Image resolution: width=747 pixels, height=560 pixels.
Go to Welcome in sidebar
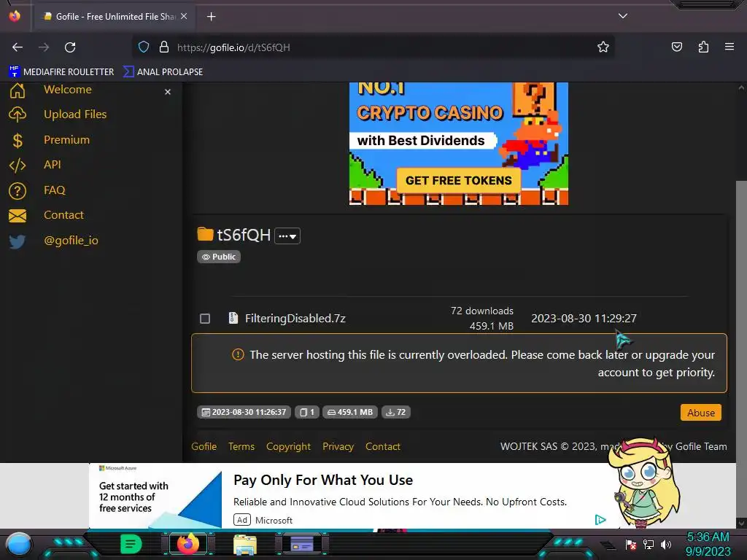pyautogui.click(x=68, y=90)
